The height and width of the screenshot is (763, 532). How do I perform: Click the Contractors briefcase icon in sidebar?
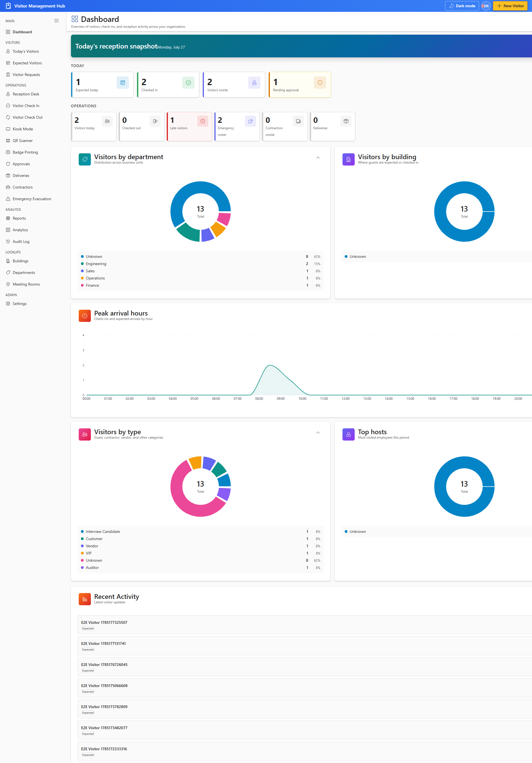pos(8,187)
